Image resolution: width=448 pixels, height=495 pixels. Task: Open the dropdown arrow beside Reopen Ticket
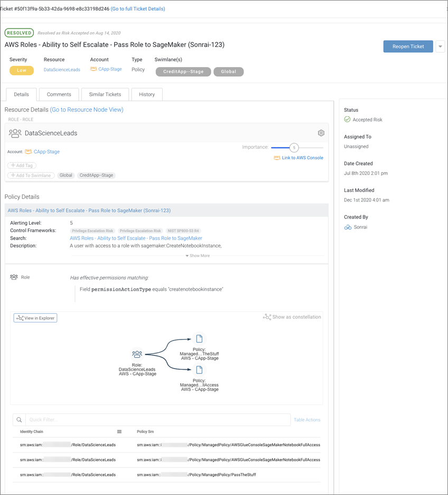pyautogui.click(x=440, y=47)
